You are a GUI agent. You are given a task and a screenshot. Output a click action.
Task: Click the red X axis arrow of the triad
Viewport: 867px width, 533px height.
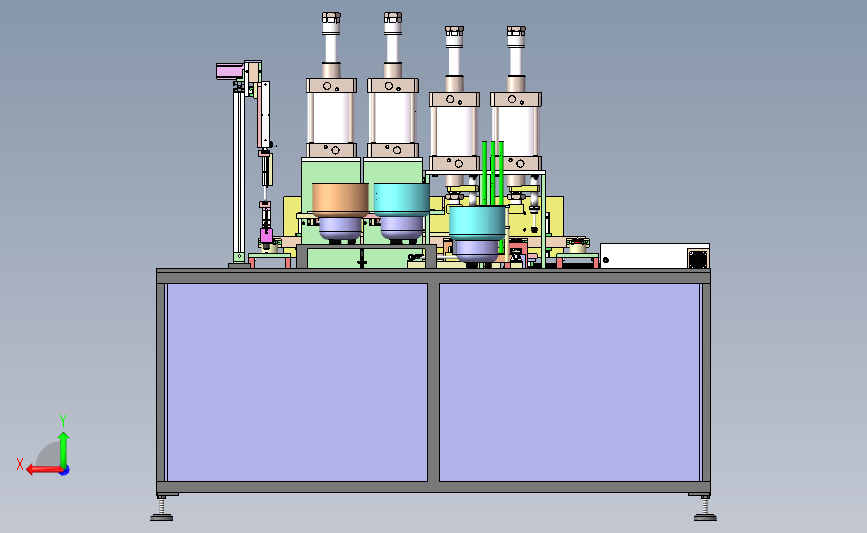pos(43,470)
